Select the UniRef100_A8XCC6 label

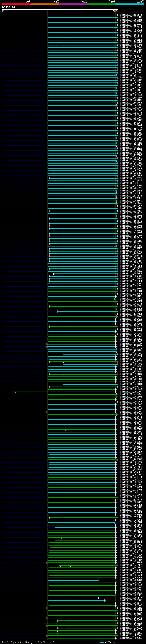[131, 638]
